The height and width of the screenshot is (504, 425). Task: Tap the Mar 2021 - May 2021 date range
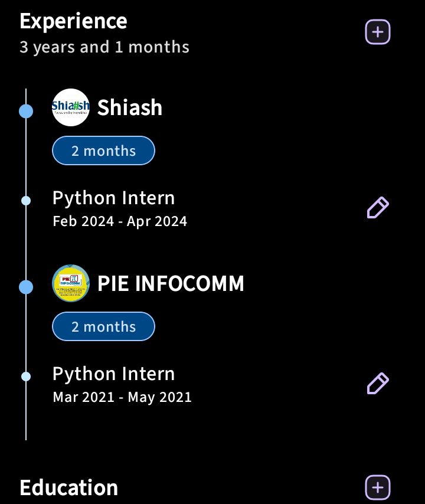pyautogui.click(x=122, y=397)
